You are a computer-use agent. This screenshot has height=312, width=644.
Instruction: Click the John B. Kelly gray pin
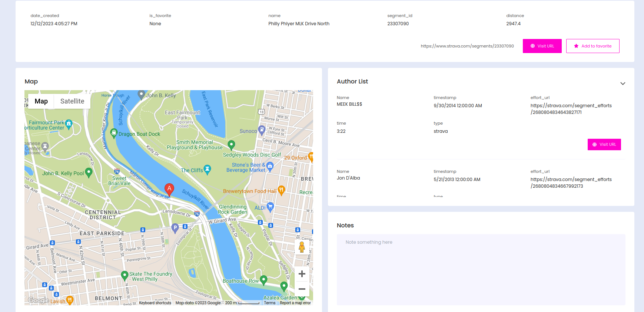pyautogui.click(x=141, y=95)
